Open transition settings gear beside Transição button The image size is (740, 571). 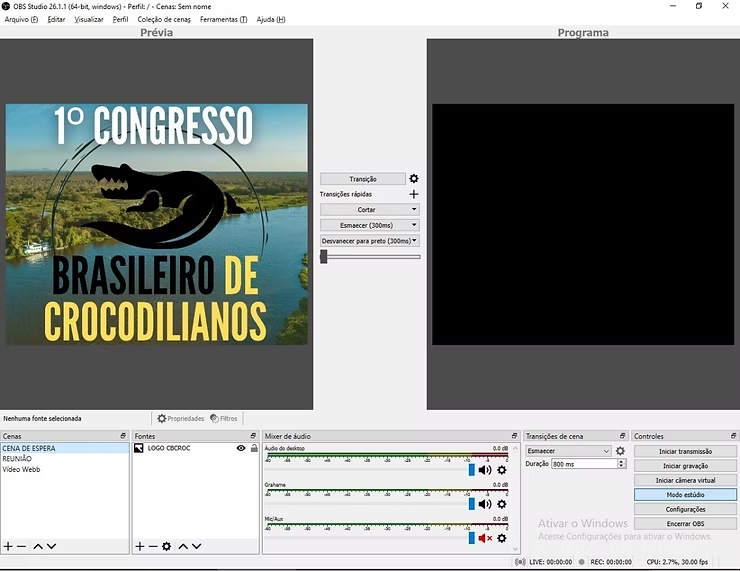coord(414,179)
